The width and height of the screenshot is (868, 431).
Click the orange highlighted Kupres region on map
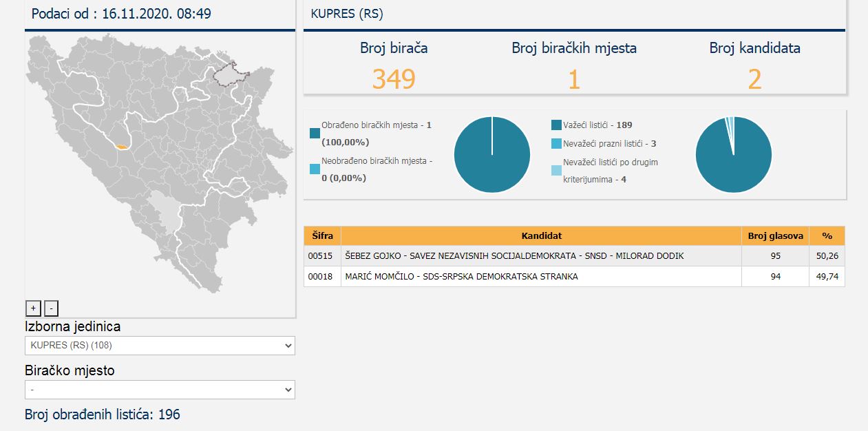(122, 147)
